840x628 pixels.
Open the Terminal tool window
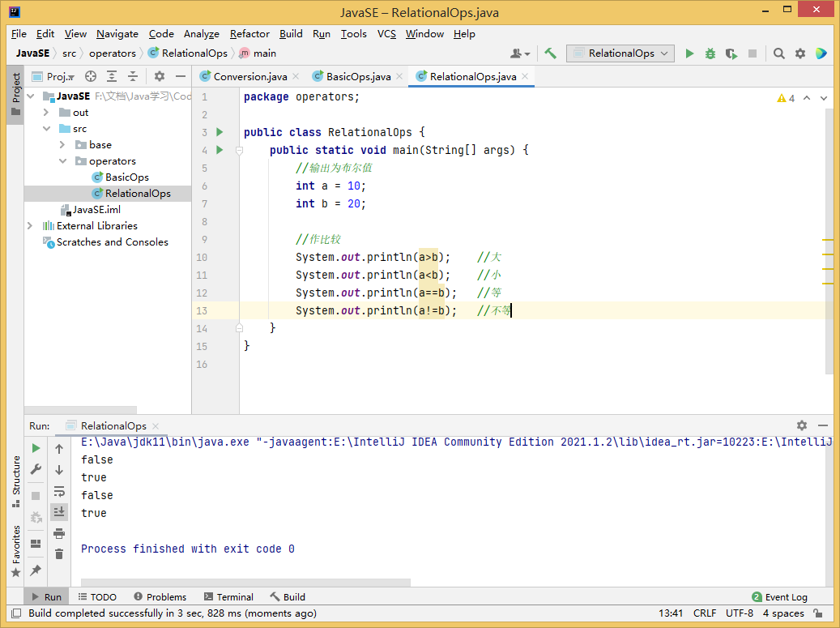tap(228, 597)
